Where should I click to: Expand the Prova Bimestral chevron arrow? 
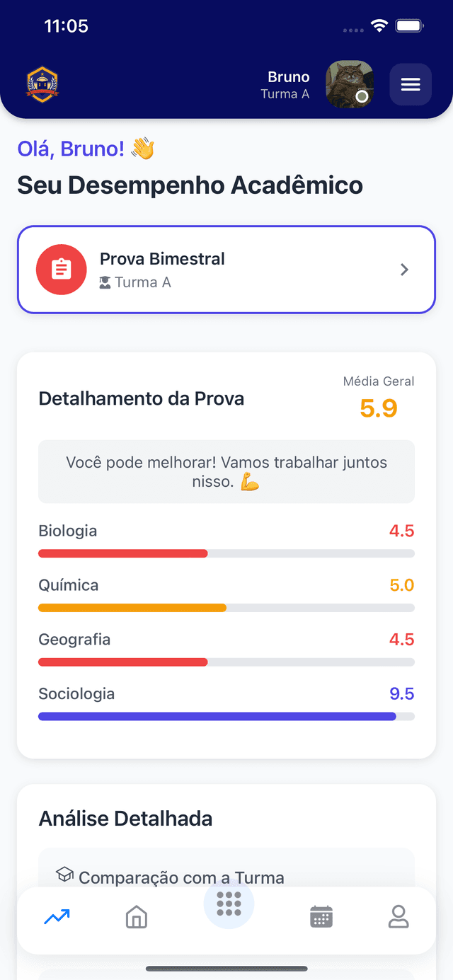[x=404, y=270]
